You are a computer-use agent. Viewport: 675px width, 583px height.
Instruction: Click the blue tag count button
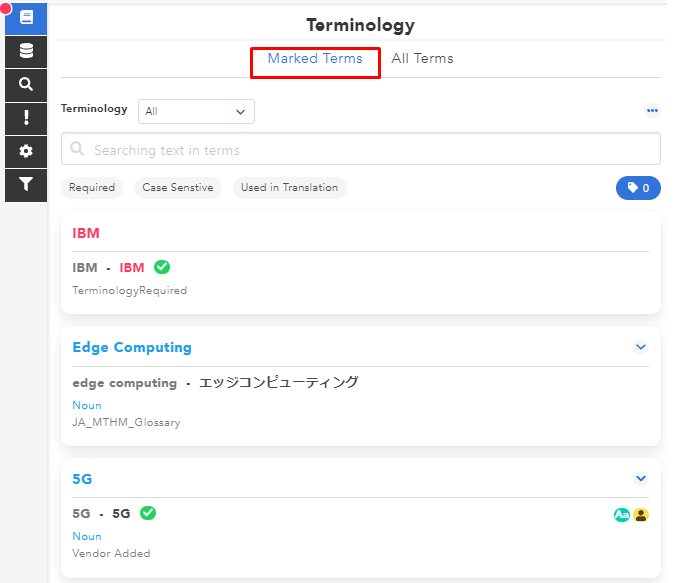[638, 188]
